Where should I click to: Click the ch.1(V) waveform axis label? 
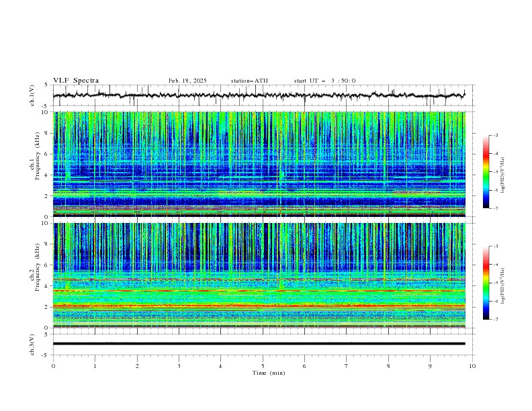(32, 95)
